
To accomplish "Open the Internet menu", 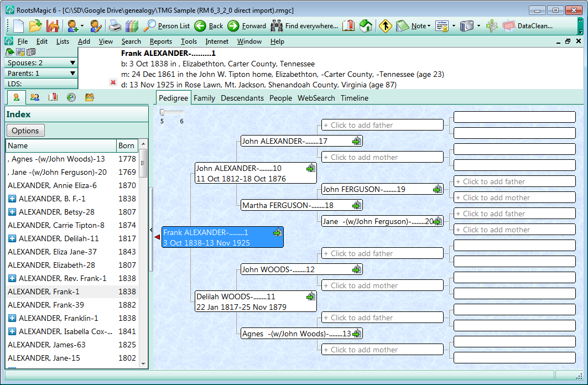I will coord(217,41).
